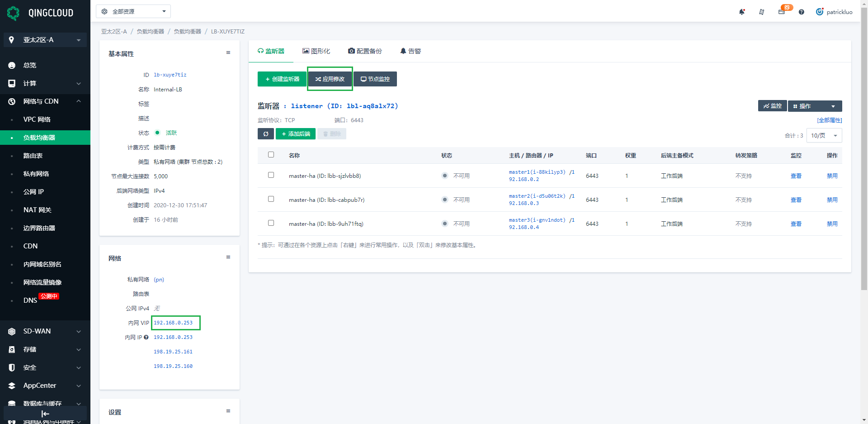
Task: Switch to the 图形化 tab
Action: (316, 51)
